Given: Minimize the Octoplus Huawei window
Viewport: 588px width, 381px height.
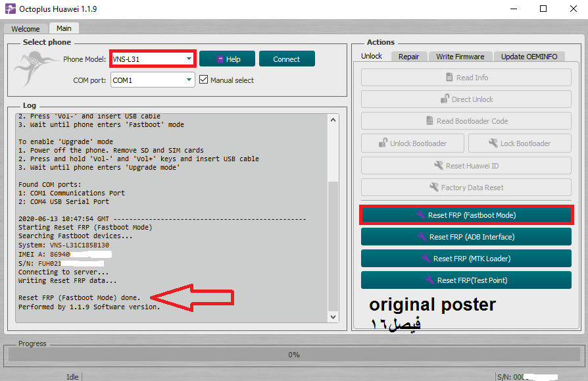Looking at the screenshot, I should [x=514, y=9].
